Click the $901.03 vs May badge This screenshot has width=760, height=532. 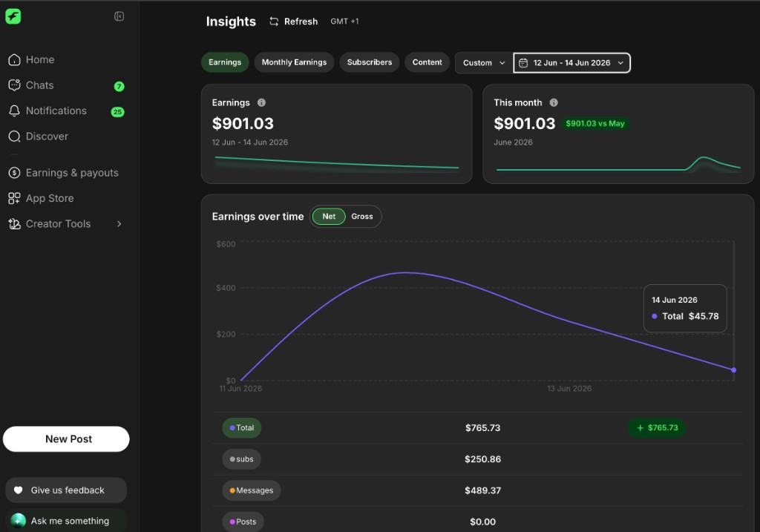pyautogui.click(x=594, y=124)
